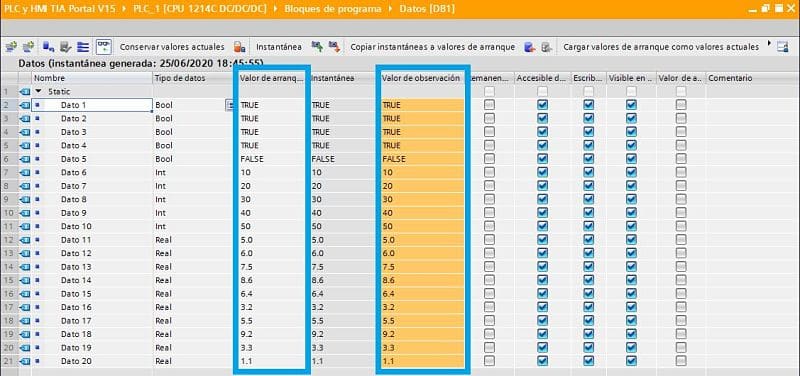Click Cargar valores de arranque como valores actuales
This screenshot has width=800, height=376.
coord(661,47)
